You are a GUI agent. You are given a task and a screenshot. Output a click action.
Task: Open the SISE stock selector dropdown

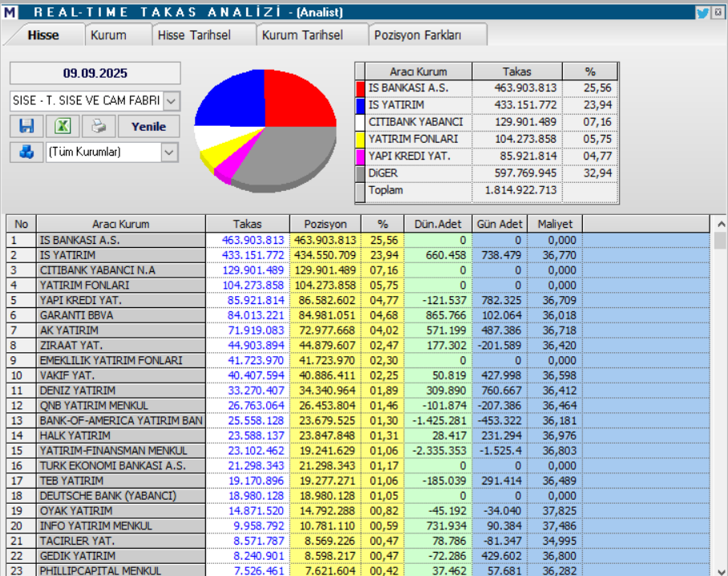[x=172, y=101]
